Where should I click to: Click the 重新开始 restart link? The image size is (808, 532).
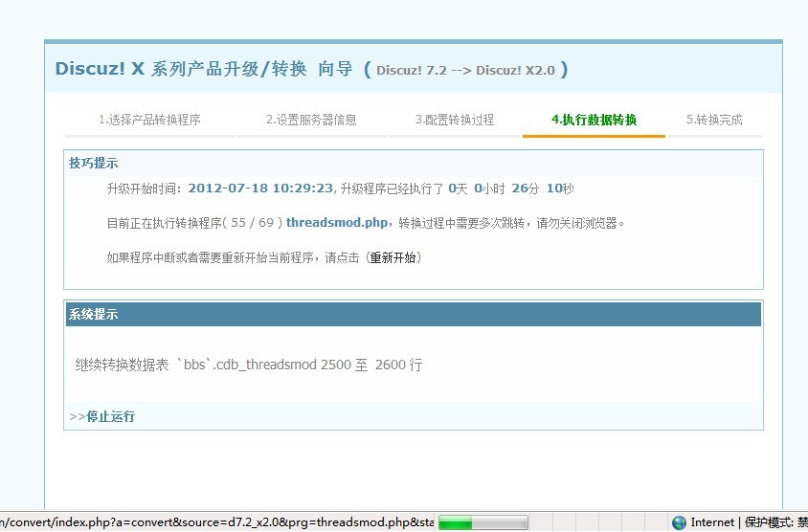coord(393,257)
